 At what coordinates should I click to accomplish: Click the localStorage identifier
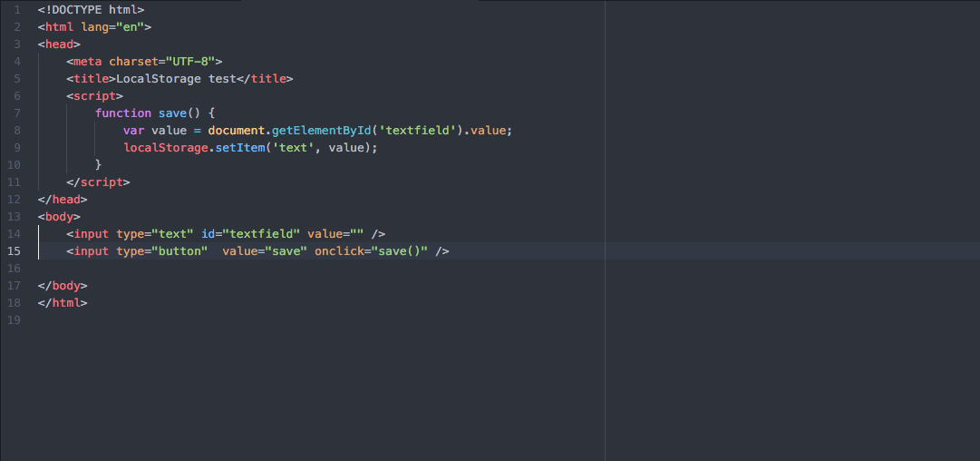click(x=166, y=148)
